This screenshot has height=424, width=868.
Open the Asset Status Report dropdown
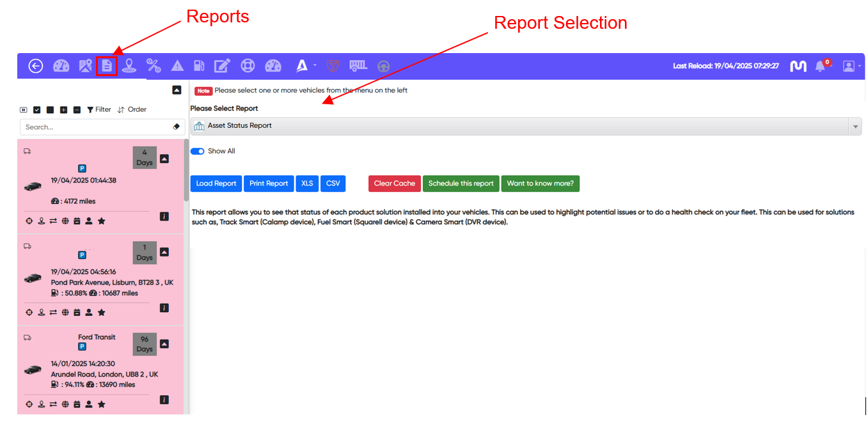click(x=855, y=126)
